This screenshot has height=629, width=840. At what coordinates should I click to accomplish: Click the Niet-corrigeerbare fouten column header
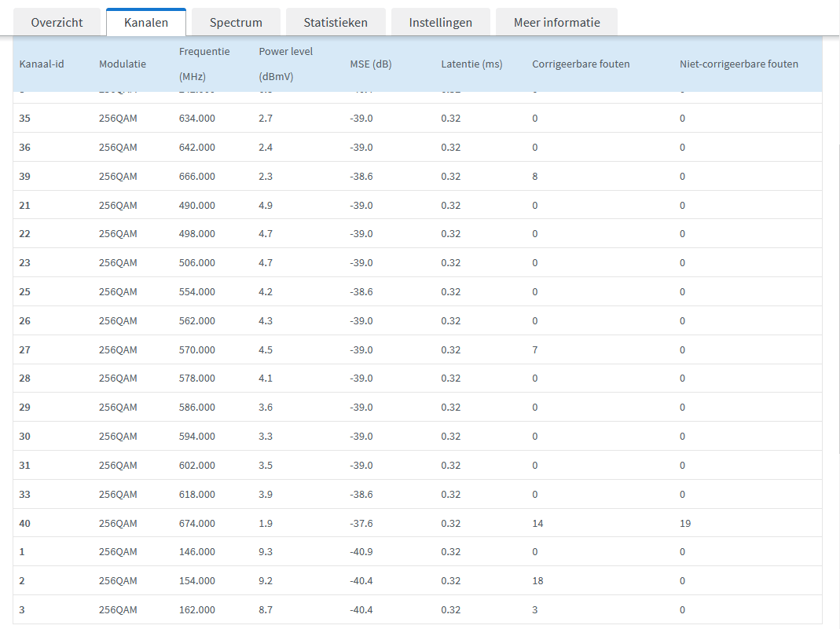739,64
